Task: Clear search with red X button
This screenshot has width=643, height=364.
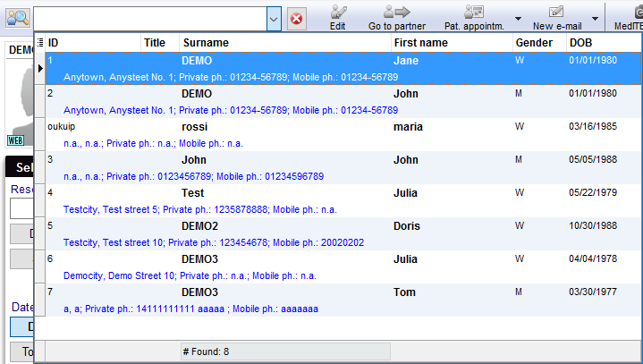Action: pyautogui.click(x=297, y=19)
